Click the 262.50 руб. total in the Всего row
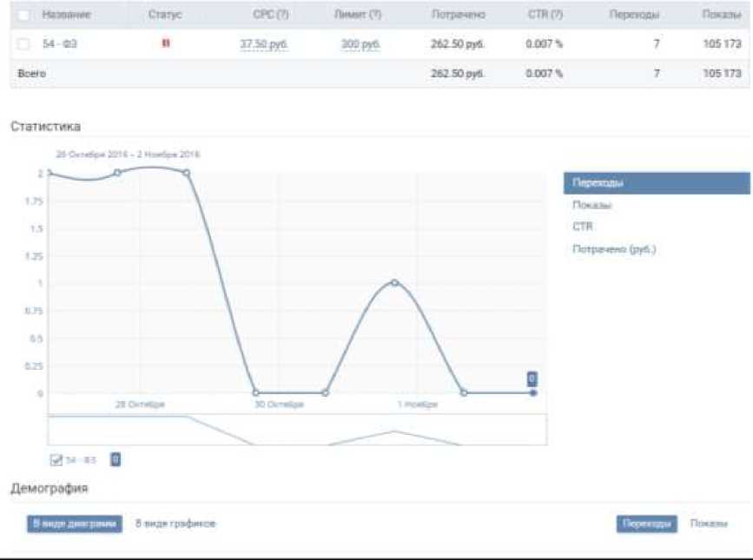 [x=458, y=74]
